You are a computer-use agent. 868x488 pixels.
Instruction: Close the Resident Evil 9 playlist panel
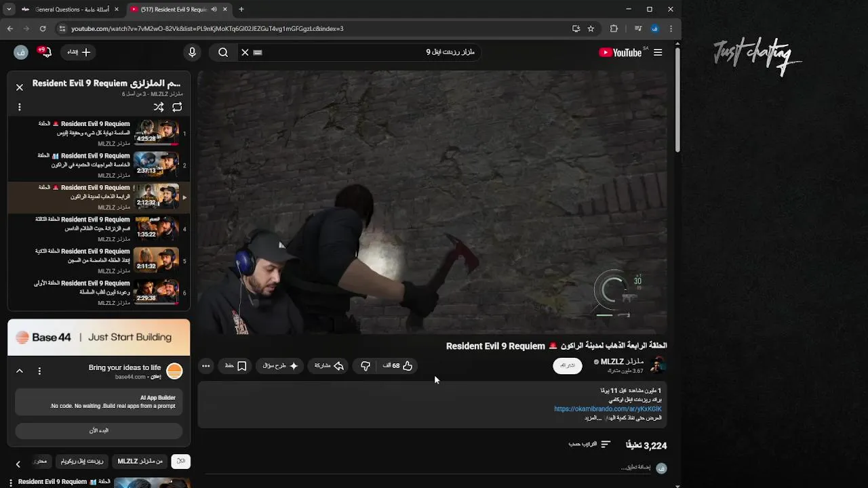20,87
